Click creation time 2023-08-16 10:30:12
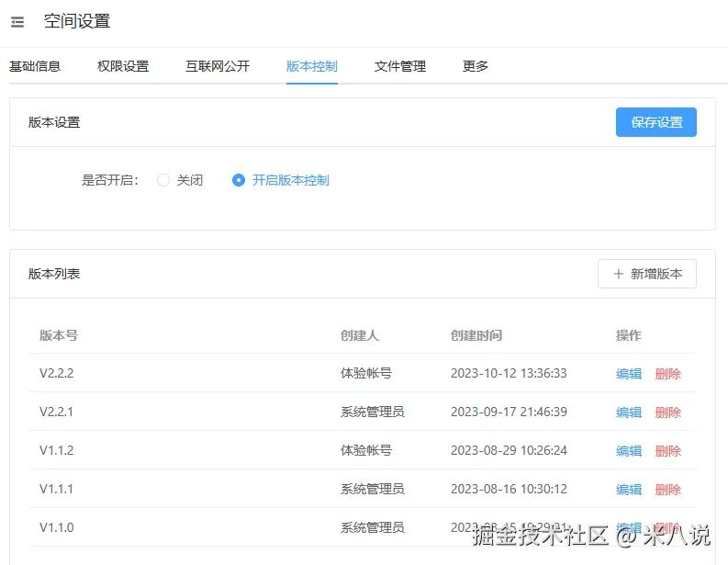 [509, 489]
